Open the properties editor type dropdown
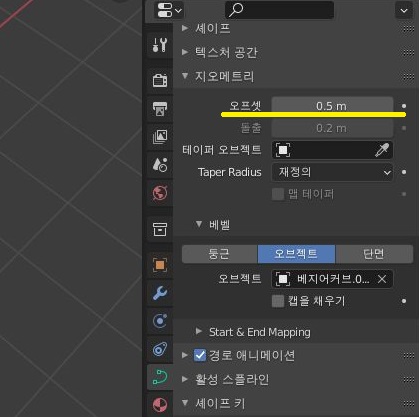The image size is (419, 417). pyautogui.click(x=169, y=10)
